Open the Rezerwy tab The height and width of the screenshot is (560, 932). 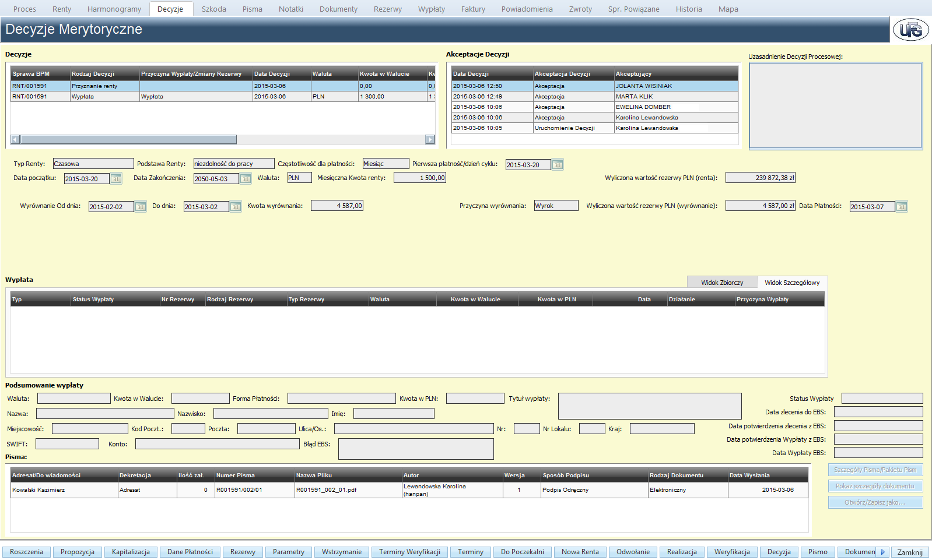pos(388,9)
